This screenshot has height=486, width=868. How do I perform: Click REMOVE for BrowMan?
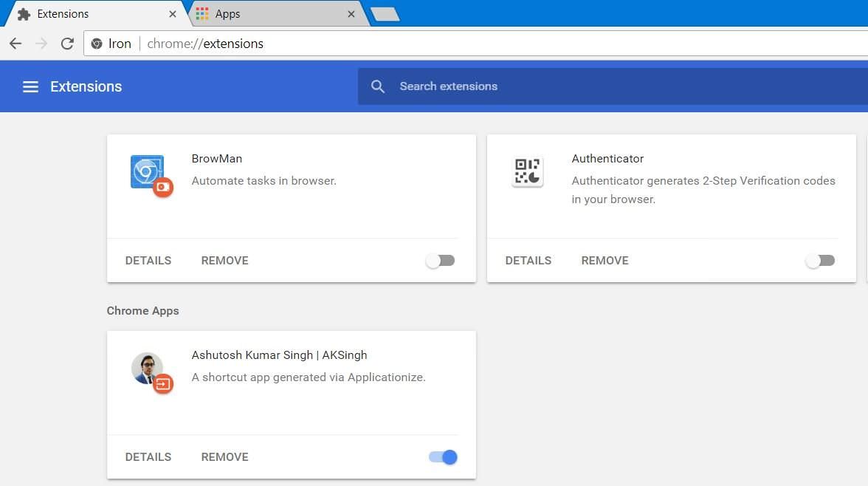[224, 261]
